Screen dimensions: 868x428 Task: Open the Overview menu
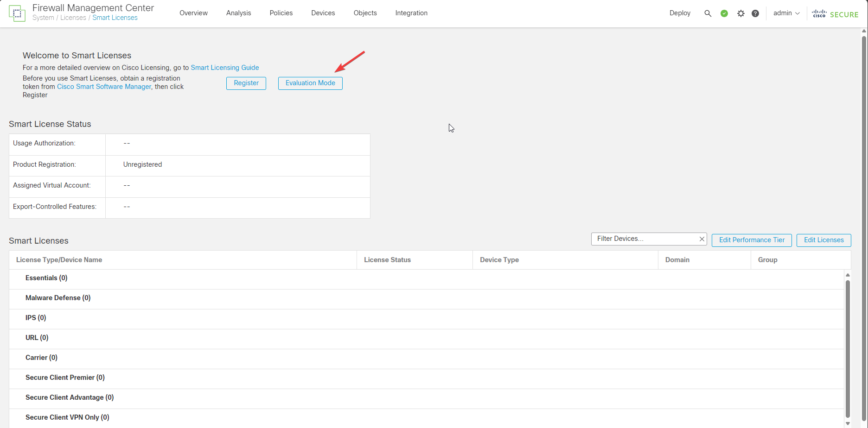(193, 13)
